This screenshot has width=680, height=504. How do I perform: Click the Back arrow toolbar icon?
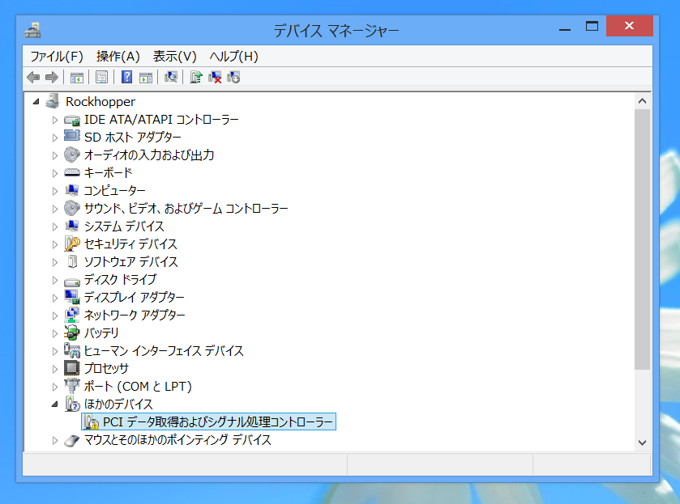click(33, 78)
